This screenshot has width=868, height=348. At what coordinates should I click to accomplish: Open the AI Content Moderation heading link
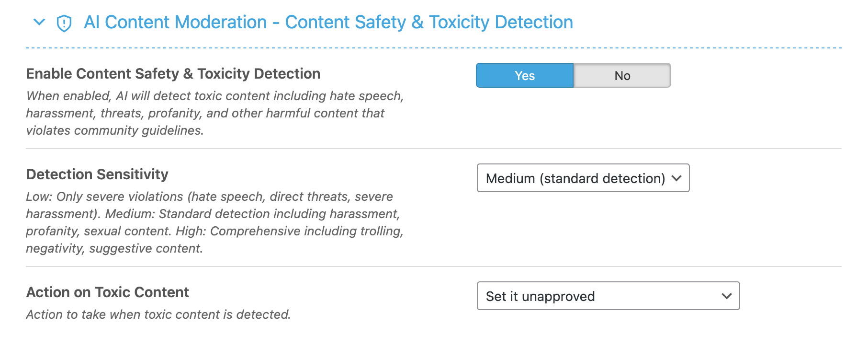328,22
